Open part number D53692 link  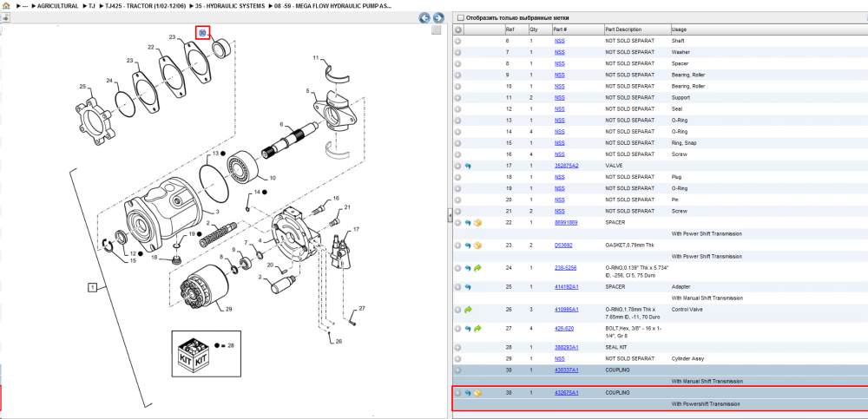coord(563,246)
